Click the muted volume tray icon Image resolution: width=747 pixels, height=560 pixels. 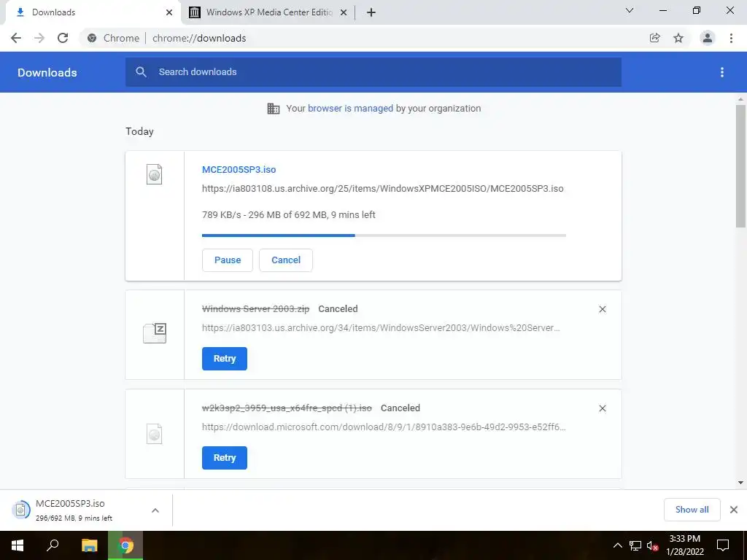click(653, 545)
